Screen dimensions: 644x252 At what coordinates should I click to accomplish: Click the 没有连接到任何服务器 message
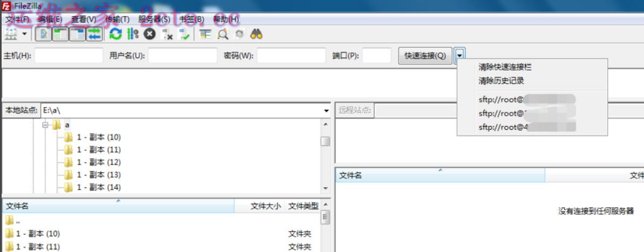[x=597, y=212]
